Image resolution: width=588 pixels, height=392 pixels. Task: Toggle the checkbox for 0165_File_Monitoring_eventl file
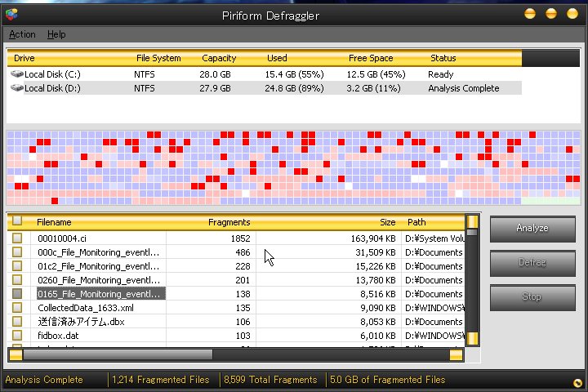coord(17,294)
